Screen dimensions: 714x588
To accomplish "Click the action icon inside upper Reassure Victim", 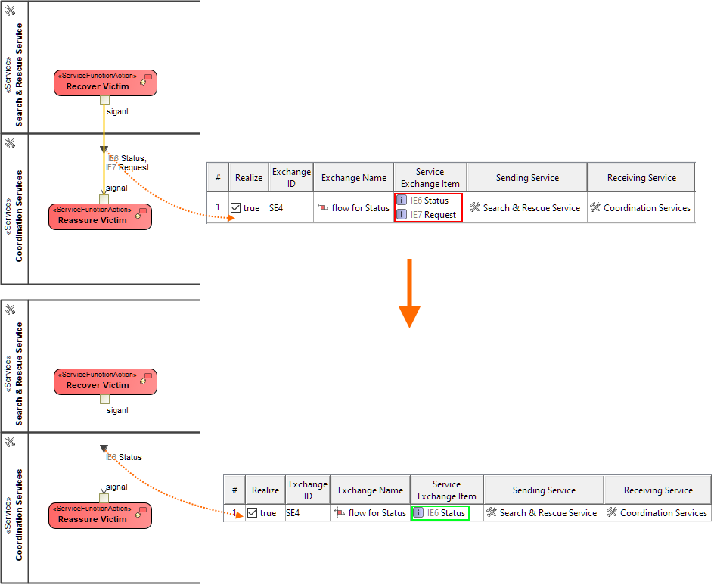I will coord(141,213).
